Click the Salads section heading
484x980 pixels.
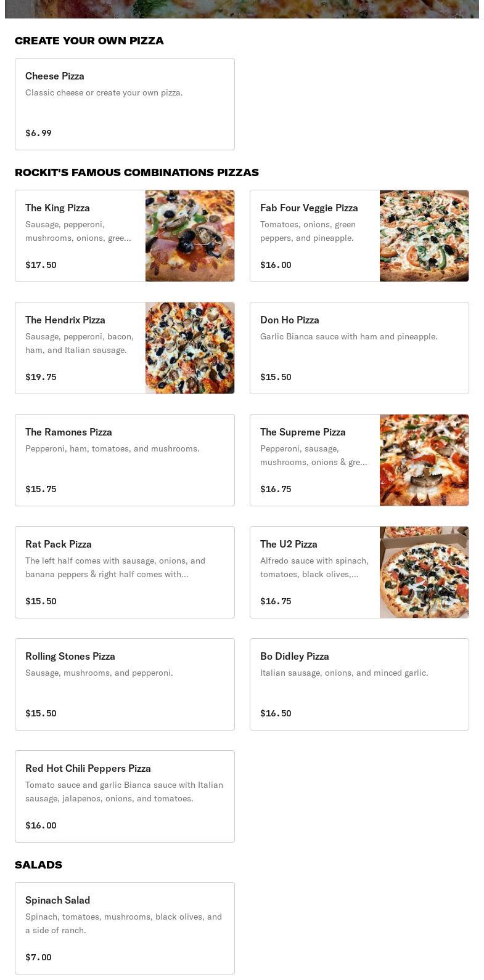(x=38, y=865)
